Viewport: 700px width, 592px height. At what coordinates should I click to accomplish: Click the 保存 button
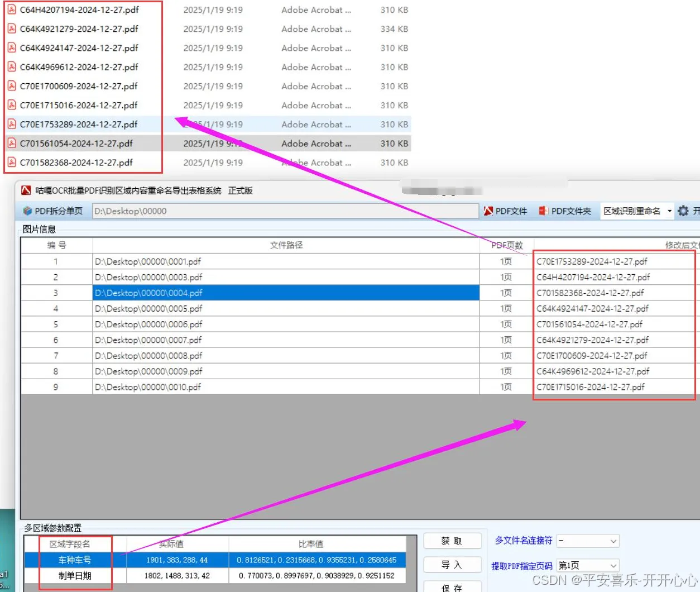(452, 586)
